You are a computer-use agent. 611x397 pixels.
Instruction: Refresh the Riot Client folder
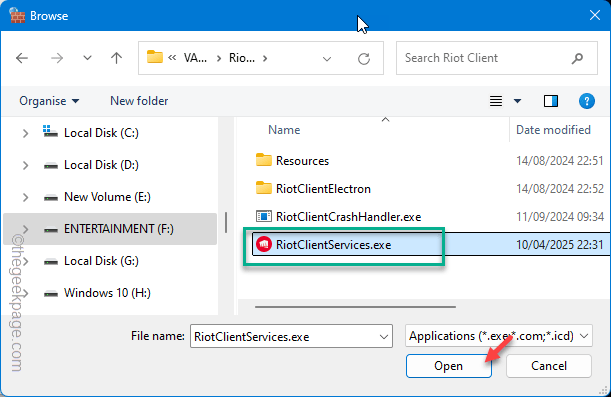click(x=364, y=59)
